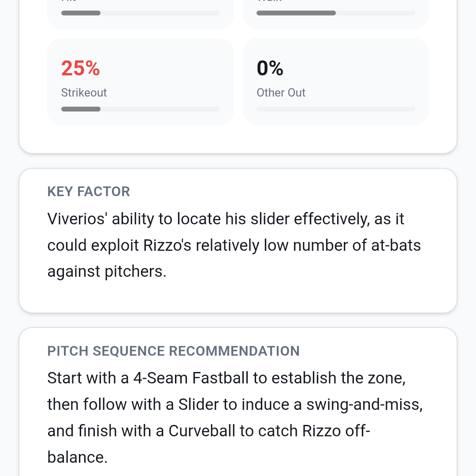Click "Rizzo's" in the Key Factor paragraph
This screenshot has height=476, width=476.
[x=167, y=245]
